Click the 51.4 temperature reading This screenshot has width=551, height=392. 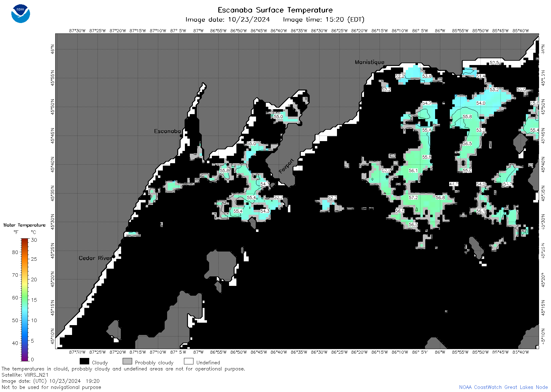coord(480,76)
